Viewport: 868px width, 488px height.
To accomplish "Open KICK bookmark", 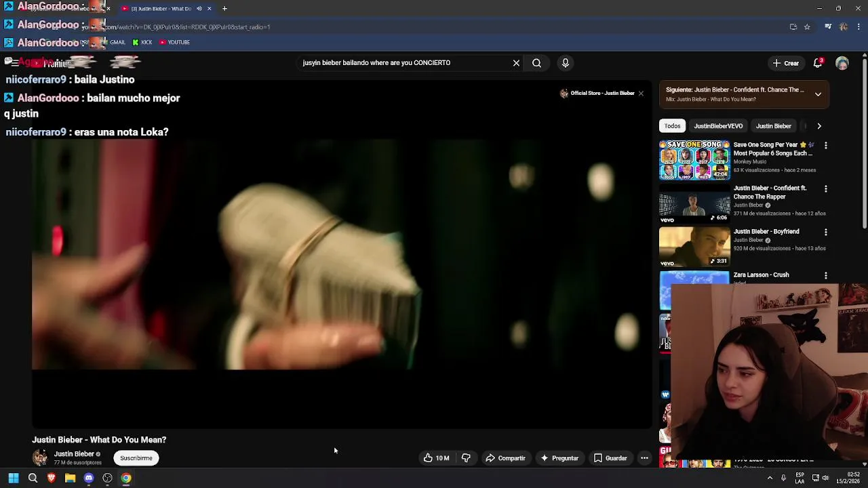I will point(142,42).
